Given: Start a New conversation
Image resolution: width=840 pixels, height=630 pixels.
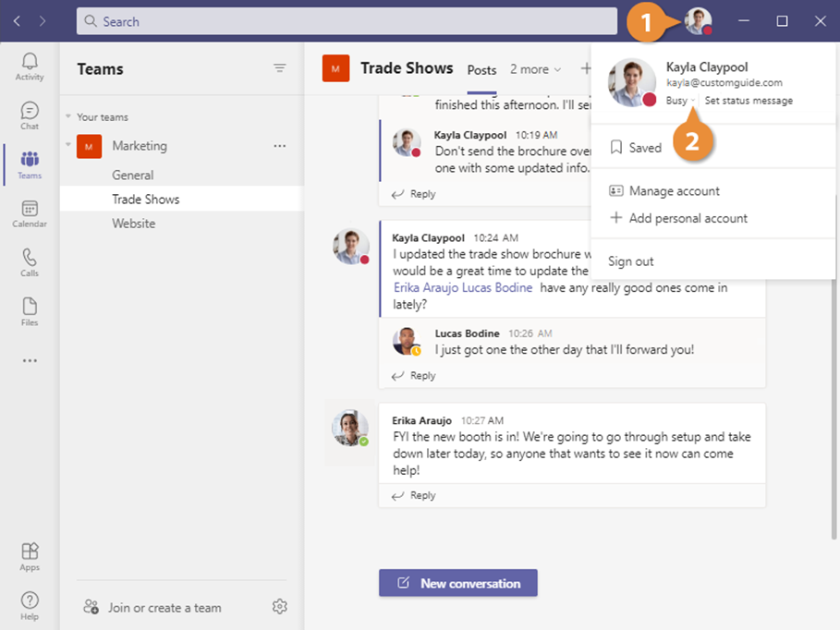Looking at the screenshot, I should coord(458,583).
